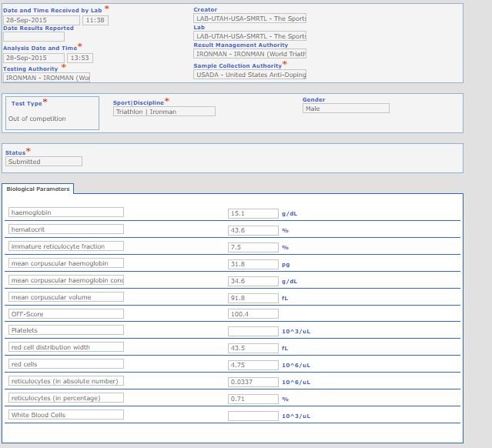
Task: Click the immature reticulocyte fraction value 7.5
Action: [253, 247]
